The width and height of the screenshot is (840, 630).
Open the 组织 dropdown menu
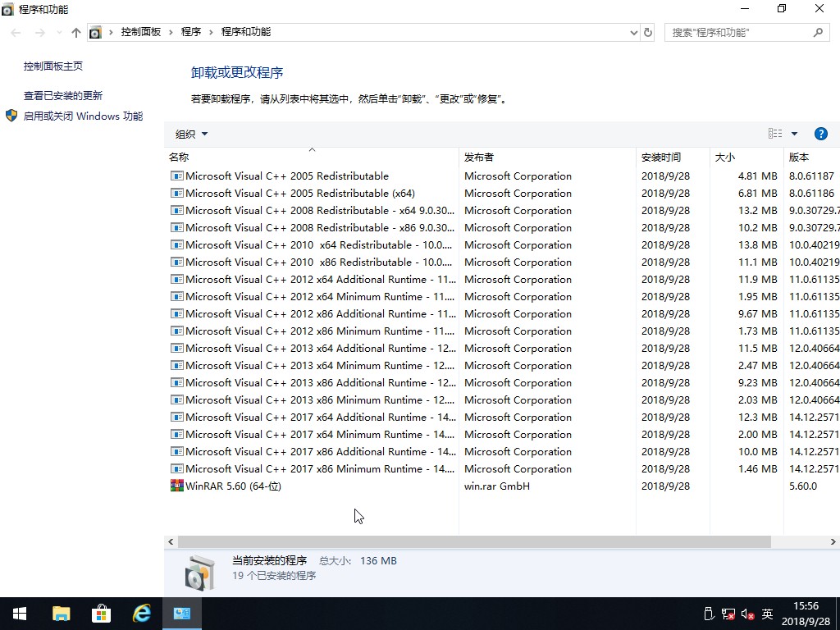click(x=191, y=134)
